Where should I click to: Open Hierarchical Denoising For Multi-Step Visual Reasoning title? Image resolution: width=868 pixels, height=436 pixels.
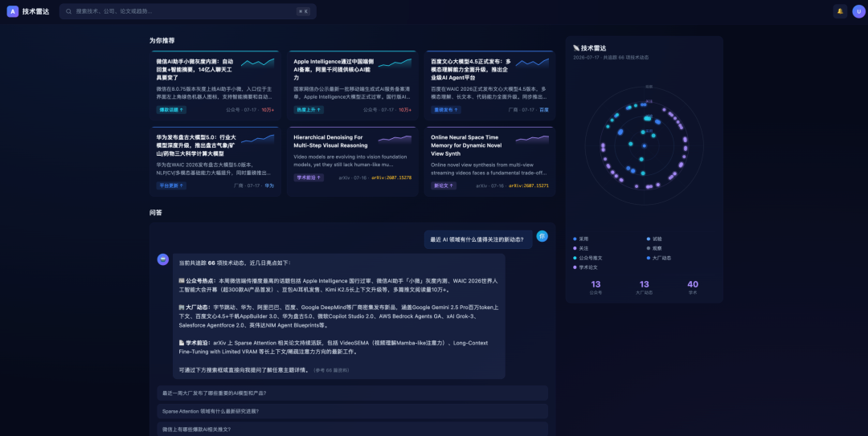click(330, 141)
